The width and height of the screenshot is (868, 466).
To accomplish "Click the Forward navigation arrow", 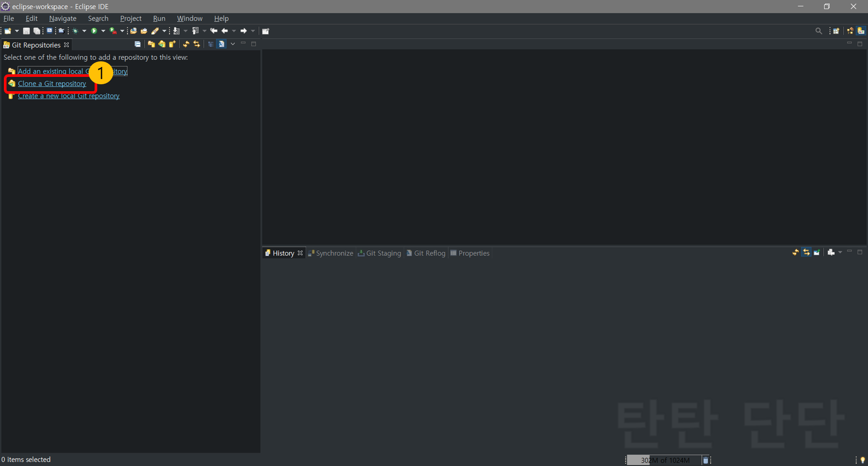I will pyautogui.click(x=243, y=31).
